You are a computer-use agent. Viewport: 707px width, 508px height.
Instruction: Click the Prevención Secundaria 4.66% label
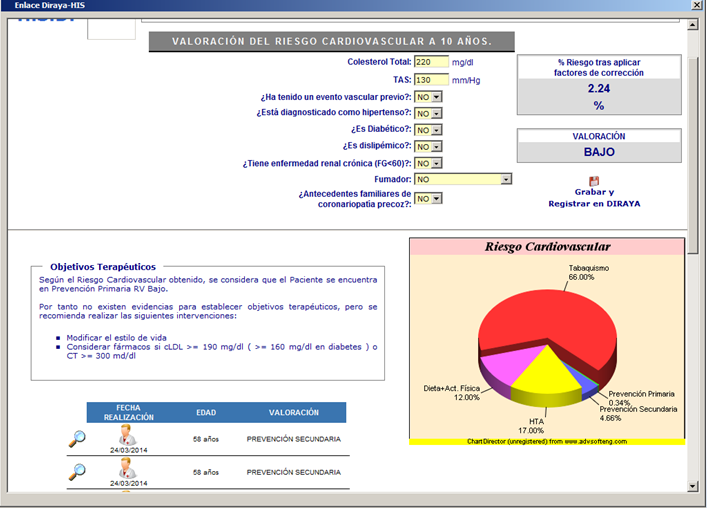[638, 413]
